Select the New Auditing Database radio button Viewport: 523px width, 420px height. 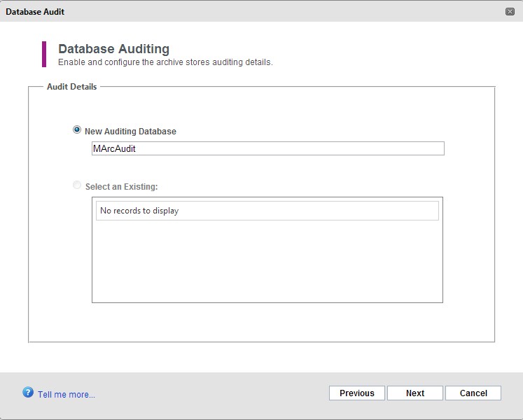tap(77, 129)
